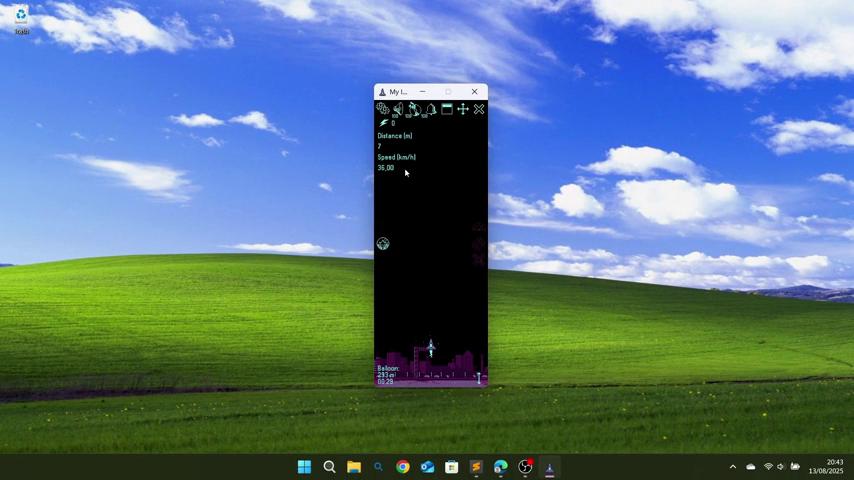Launch File Explorer from the taskbar
Screen dimensions: 854x480
pos(353,467)
